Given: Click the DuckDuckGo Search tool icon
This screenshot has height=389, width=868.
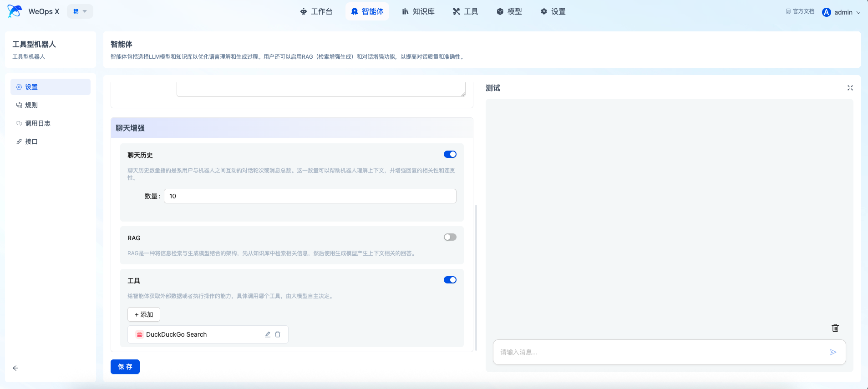Looking at the screenshot, I should click(x=140, y=334).
